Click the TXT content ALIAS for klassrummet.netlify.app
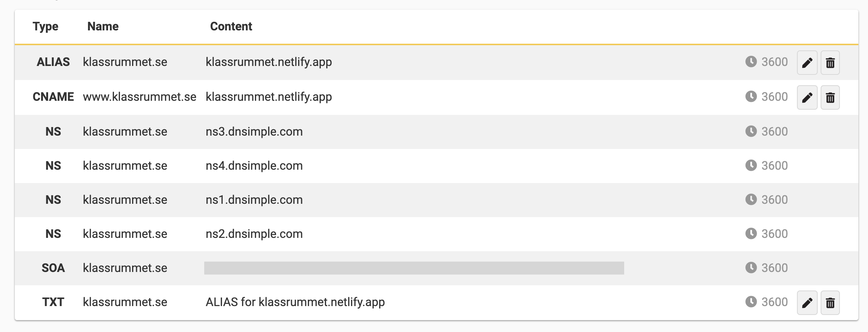Image resolution: width=868 pixels, height=332 pixels. coord(295,302)
